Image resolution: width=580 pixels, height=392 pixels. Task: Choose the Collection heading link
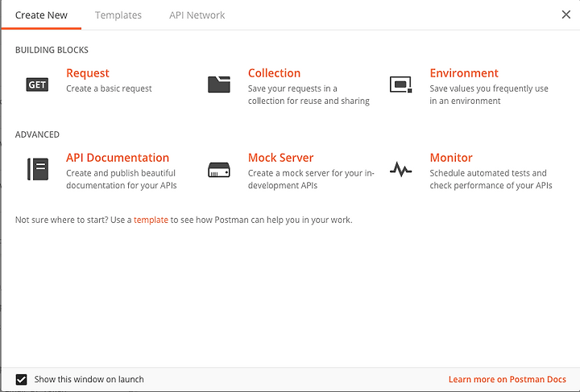click(x=274, y=73)
